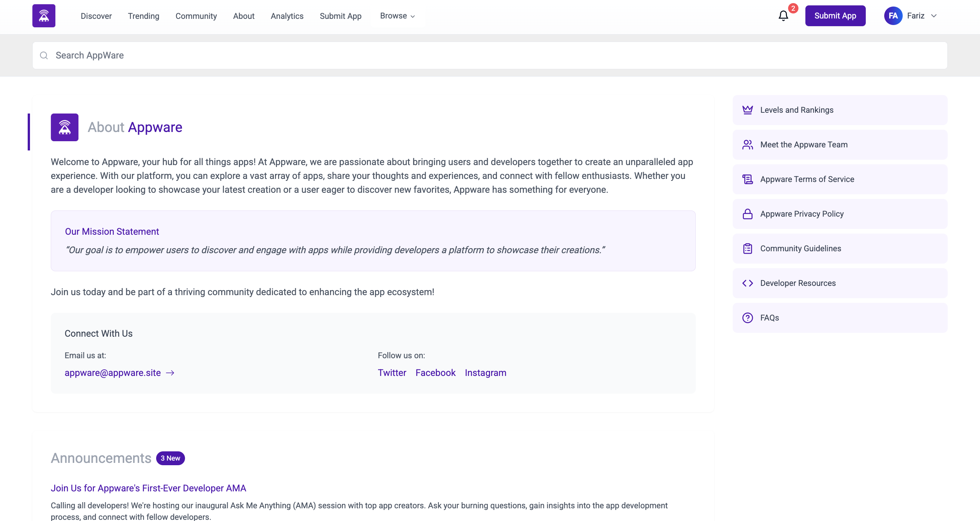Open the Developer AMA announcement link

[148, 488]
